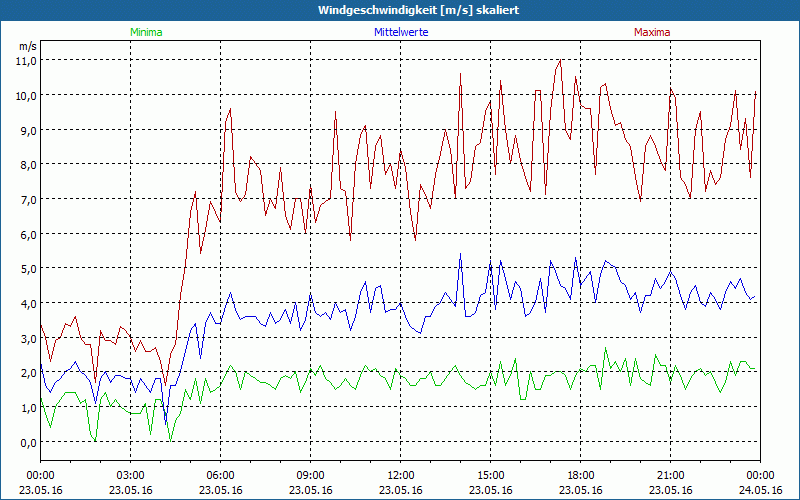Click the 9,0 y-axis value
800x500 pixels.
29,130
